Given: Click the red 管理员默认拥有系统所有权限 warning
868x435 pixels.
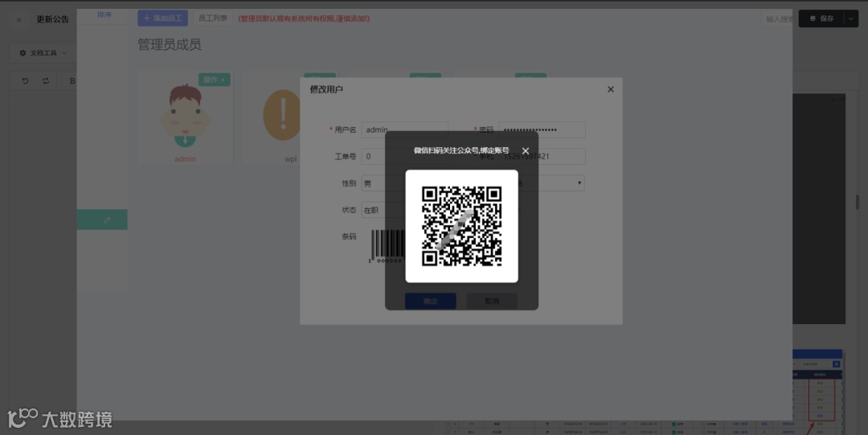Looking at the screenshot, I should [x=304, y=18].
